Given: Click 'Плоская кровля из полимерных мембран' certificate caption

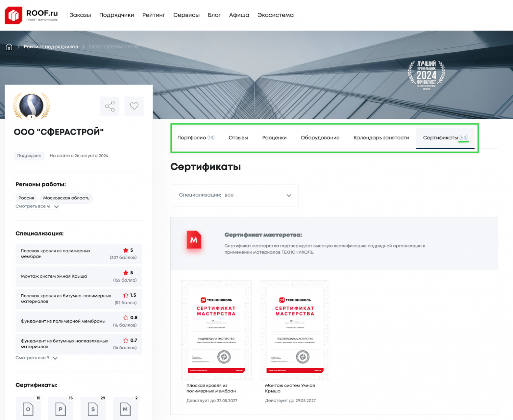Looking at the screenshot, I should click(211, 388).
